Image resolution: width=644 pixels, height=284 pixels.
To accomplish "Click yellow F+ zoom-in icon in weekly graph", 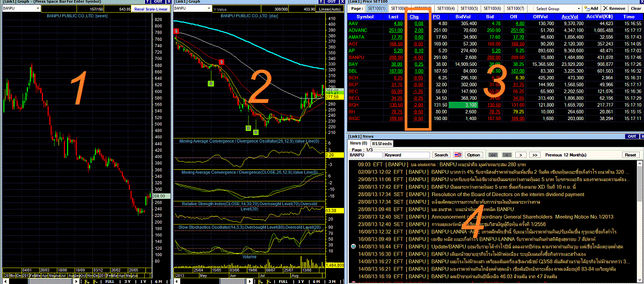I will [87, 281].
